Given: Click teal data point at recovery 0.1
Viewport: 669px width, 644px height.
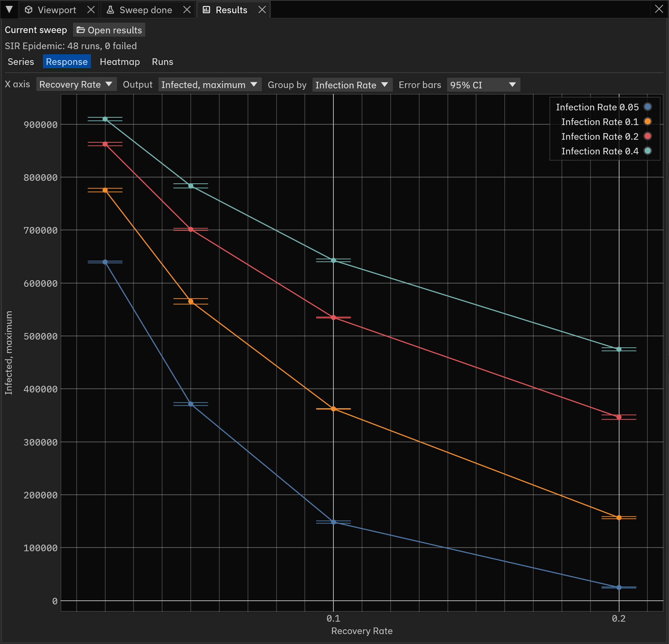Looking at the screenshot, I should click(333, 260).
